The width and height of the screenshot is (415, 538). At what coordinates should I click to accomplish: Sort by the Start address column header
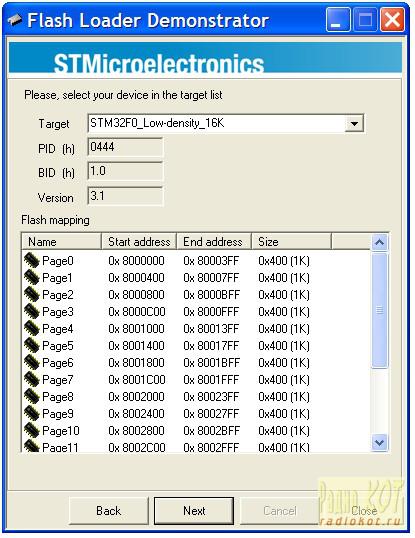139,241
